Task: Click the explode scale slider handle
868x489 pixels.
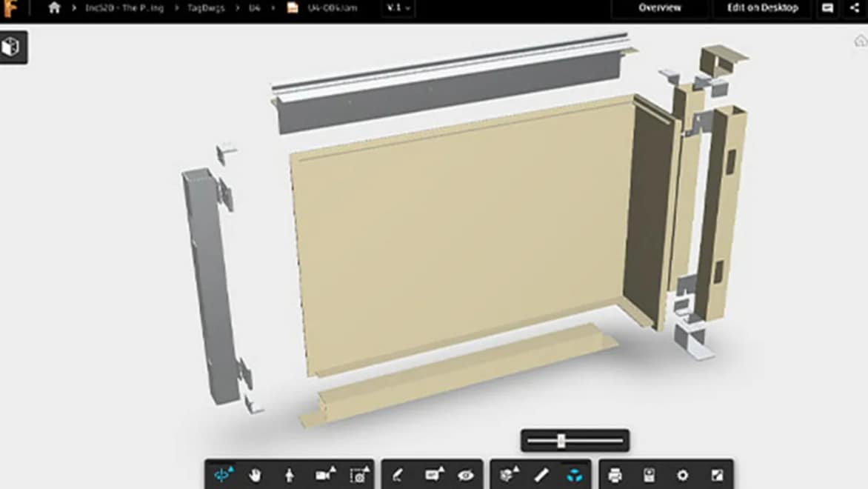Action: [x=561, y=441]
